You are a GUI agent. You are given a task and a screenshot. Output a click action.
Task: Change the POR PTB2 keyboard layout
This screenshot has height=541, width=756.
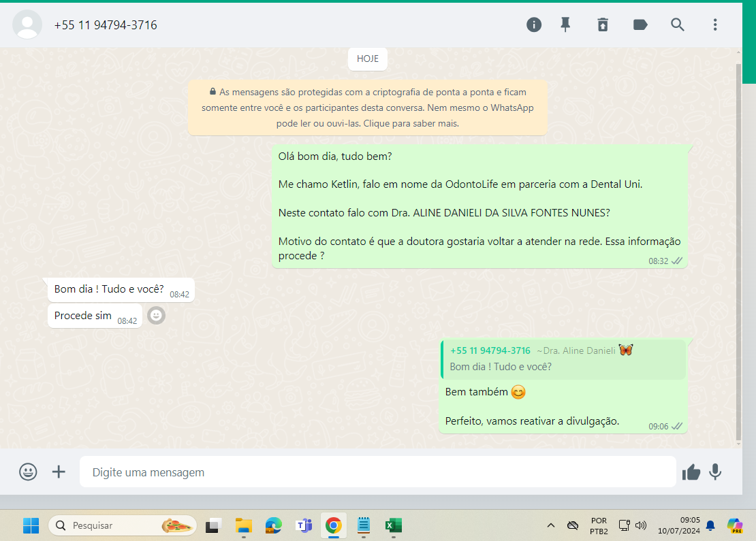click(599, 525)
